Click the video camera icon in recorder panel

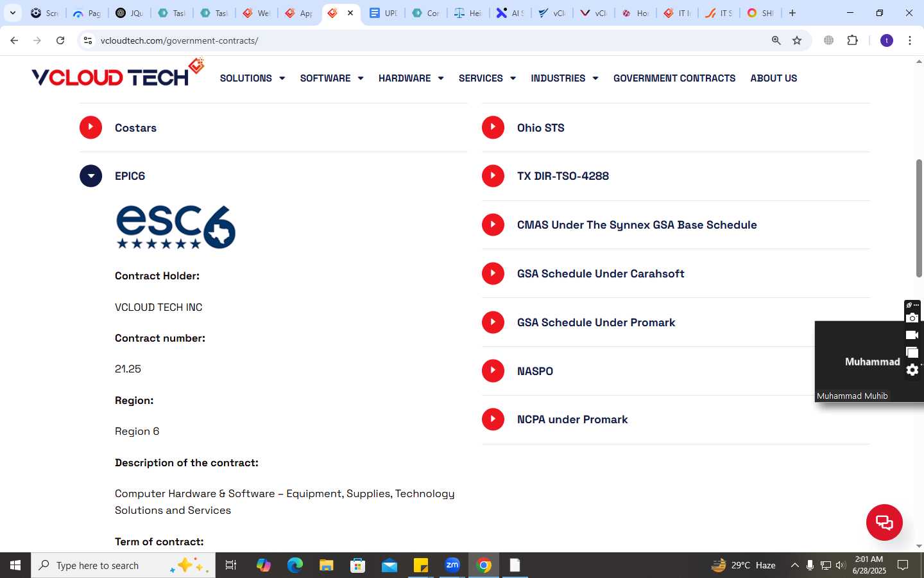[x=912, y=335]
